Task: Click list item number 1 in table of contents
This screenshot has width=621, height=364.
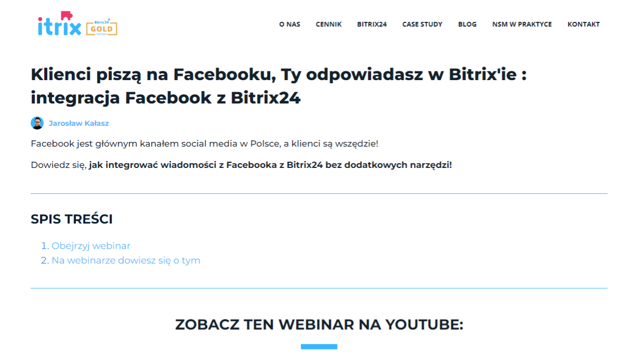Action: point(44,245)
